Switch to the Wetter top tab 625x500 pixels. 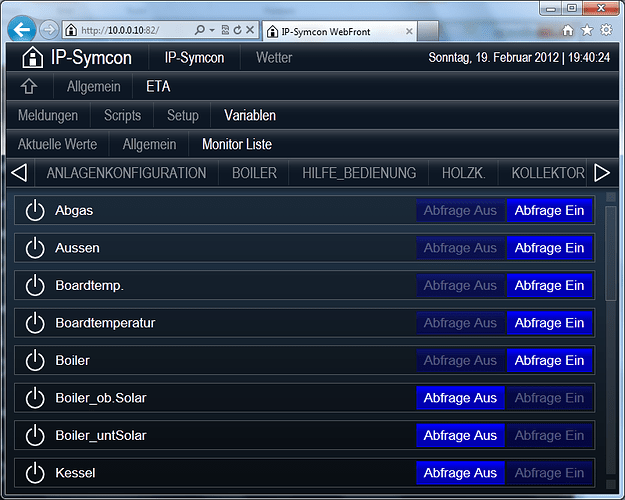pyautogui.click(x=274, y=57)
